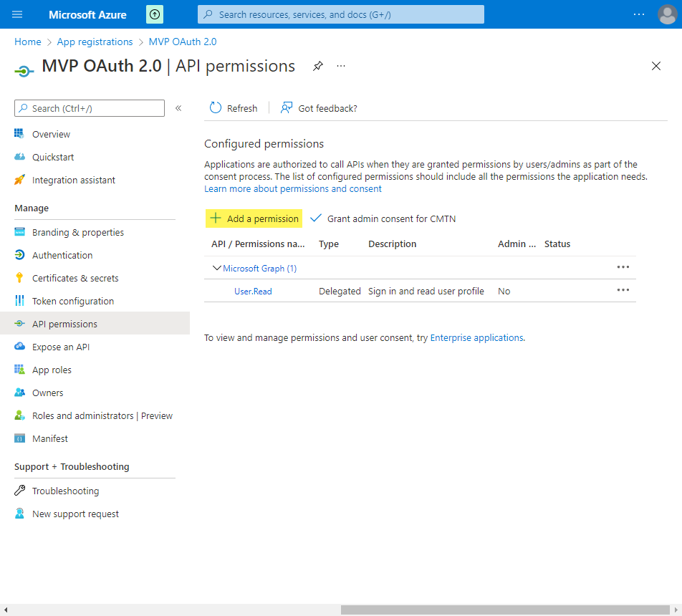Open the user account avatar

[667, 14]
